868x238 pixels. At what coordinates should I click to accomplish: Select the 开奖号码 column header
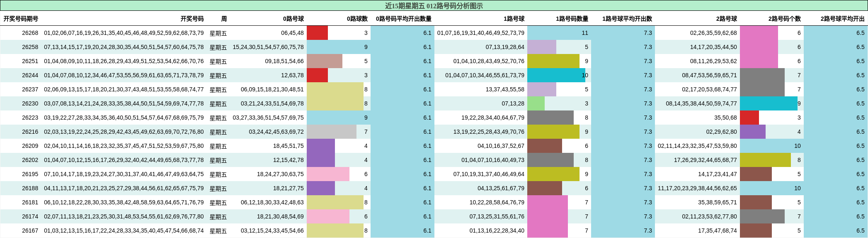[192, 19]
